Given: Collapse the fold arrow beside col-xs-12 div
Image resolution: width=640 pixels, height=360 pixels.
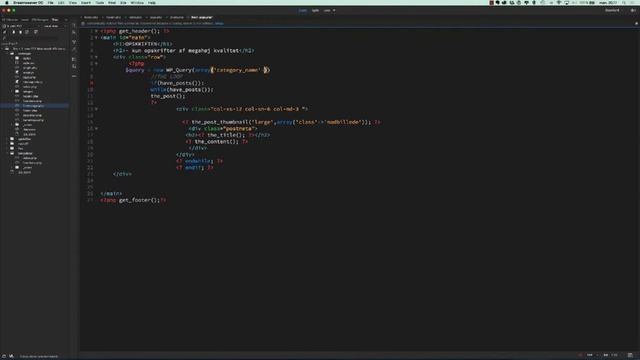Looking at the screenshot, I should [96, 109].
